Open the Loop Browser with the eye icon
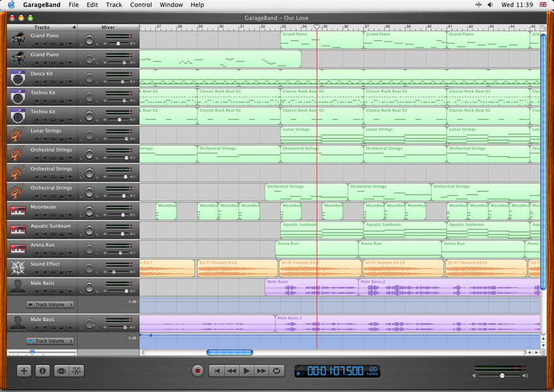This screenshot has height=392, width=554. (x=61, y=371)
